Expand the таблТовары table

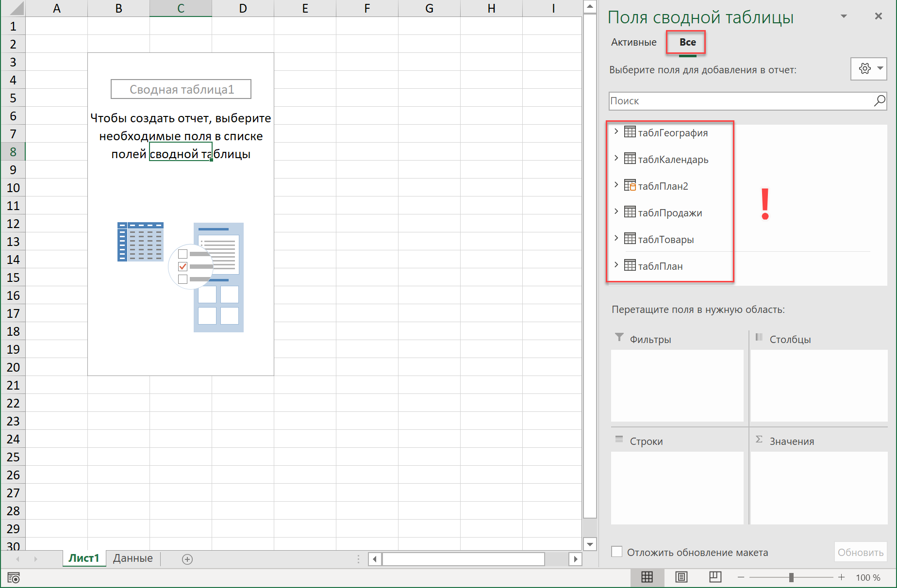[616, 238]
